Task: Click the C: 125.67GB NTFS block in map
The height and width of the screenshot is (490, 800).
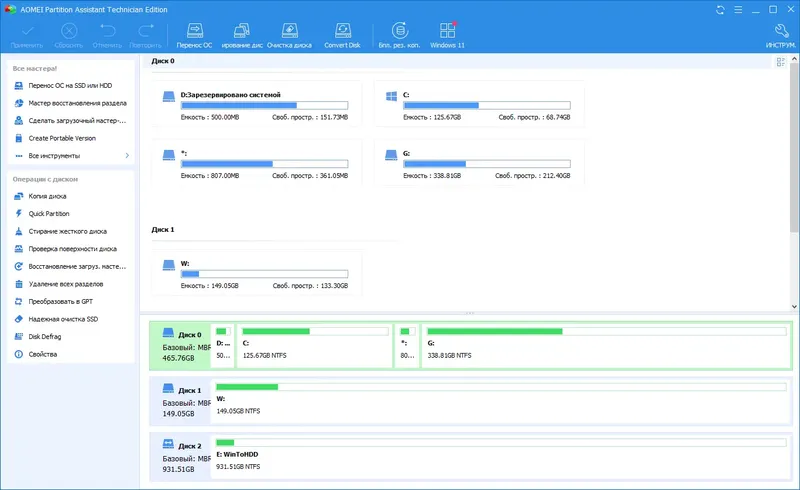Action: pos(315,346)
